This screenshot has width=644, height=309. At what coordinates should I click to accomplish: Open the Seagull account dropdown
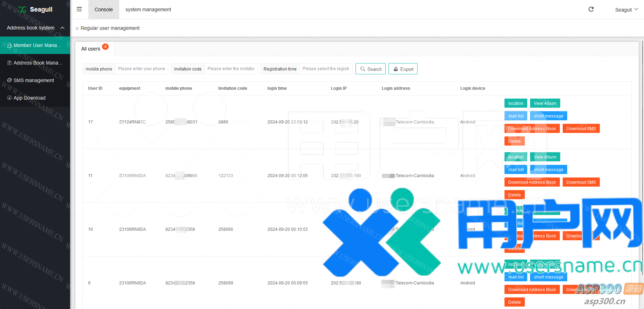click(626, 10)
